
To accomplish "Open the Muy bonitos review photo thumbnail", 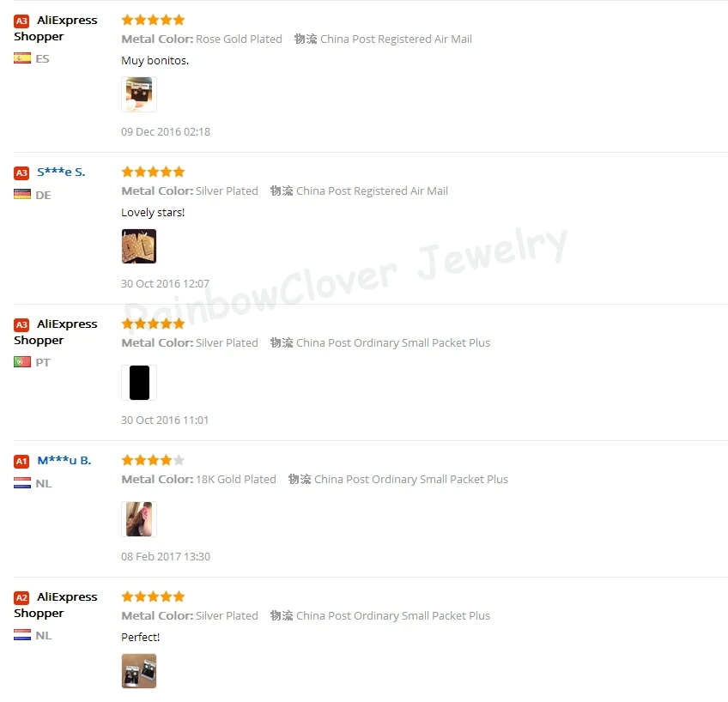I will [139, 94].
